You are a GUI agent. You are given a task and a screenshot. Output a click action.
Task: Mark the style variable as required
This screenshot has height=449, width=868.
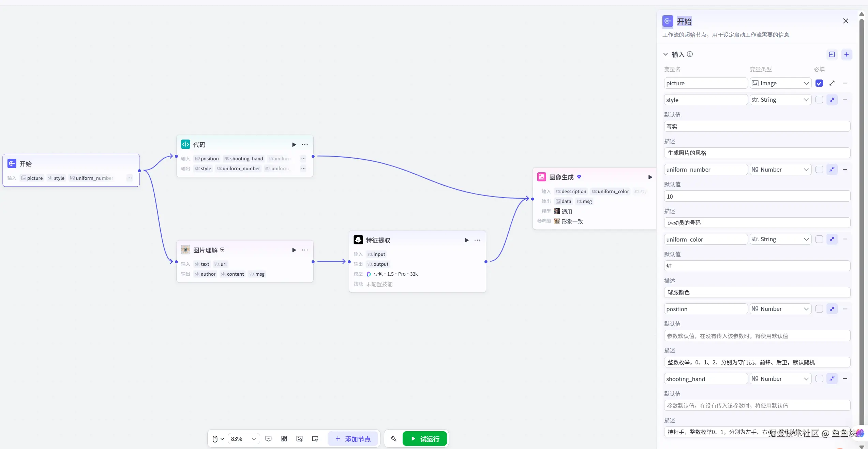pos(819,100)
